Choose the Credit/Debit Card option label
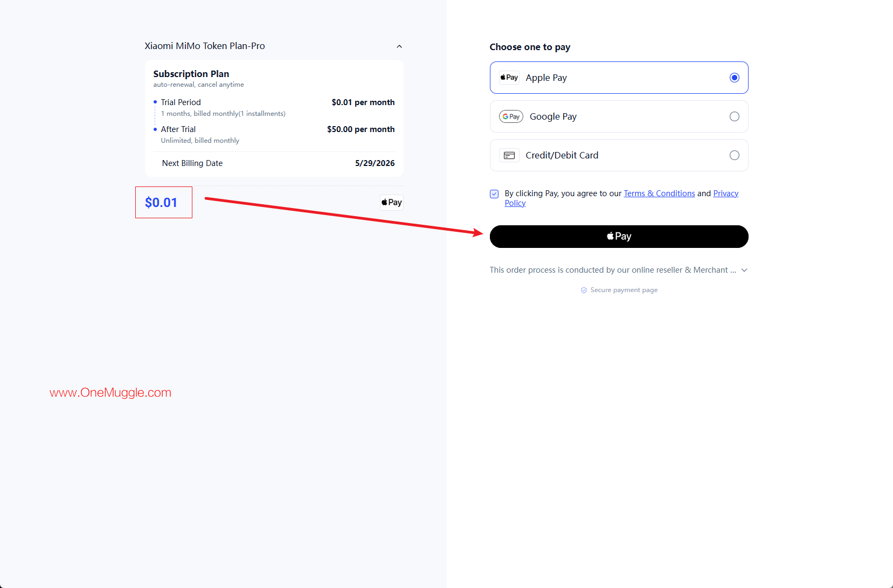This screenshot has height=588, width=893. (562, 155)
